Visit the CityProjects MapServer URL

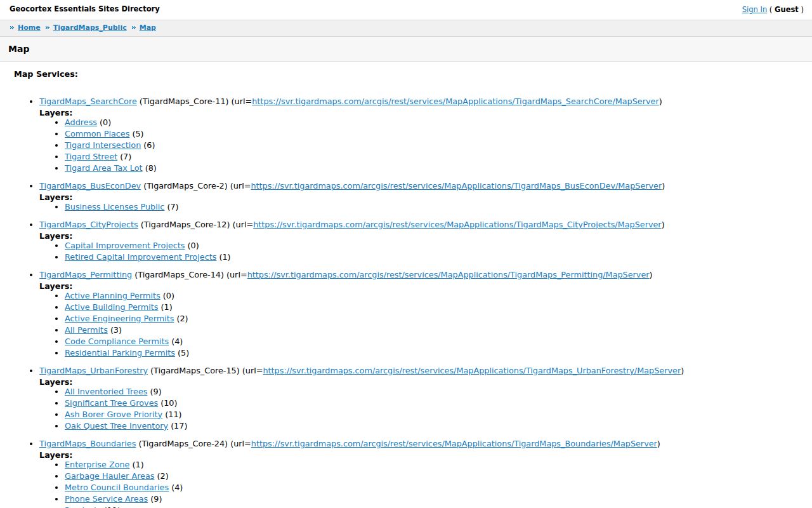coord(457,225)
